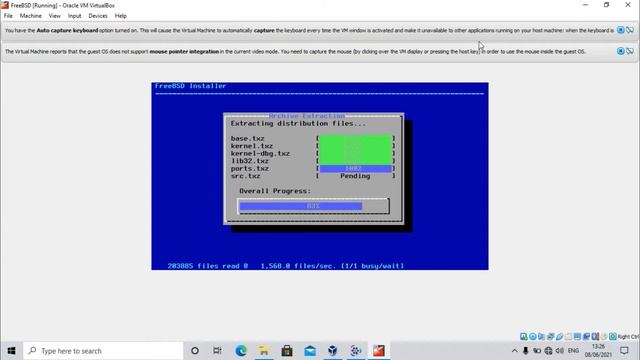Screen dimensions: 640x360
Task: Click the volume speaker tray icon
Action: point(560,351)
